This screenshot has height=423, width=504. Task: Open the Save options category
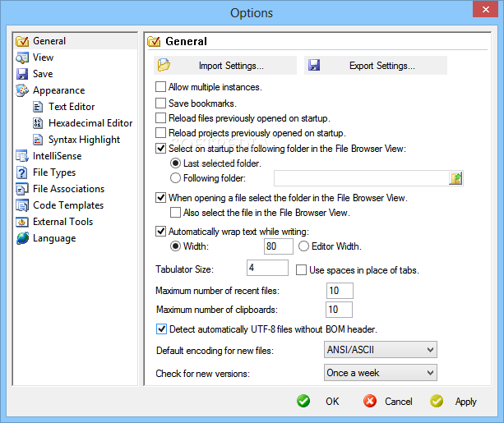pos(43,74)
